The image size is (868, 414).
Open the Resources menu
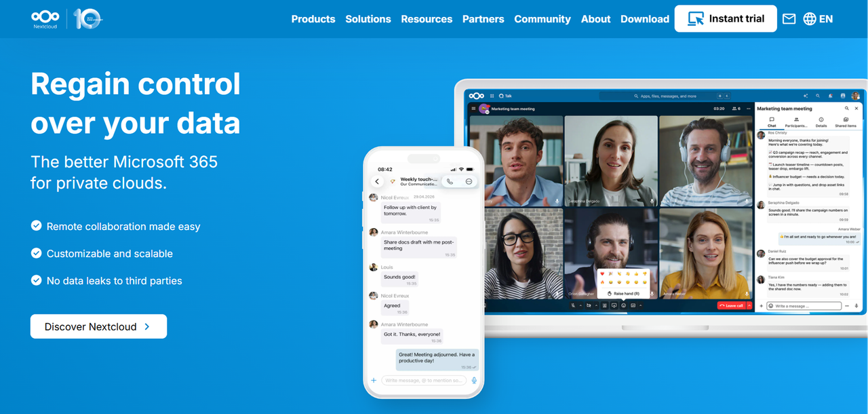pos(427,19)
